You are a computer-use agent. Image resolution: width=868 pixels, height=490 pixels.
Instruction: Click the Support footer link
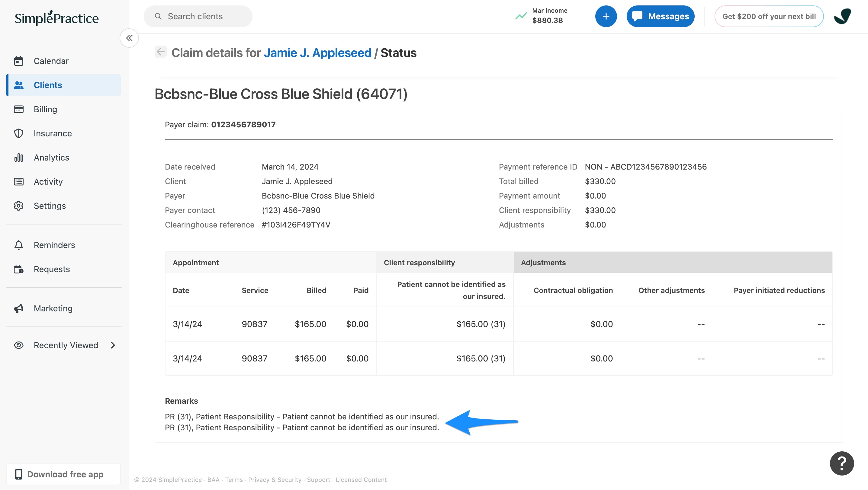318,479
